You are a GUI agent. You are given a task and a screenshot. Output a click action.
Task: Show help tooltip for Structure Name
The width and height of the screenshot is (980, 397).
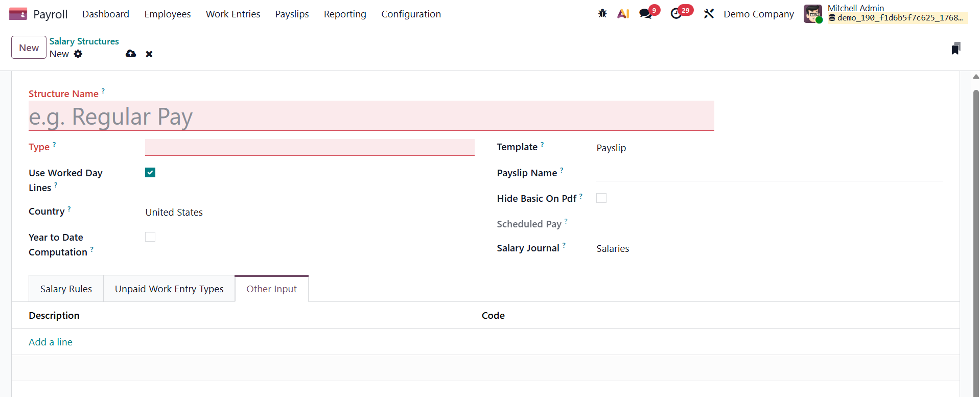coord(103,91)
